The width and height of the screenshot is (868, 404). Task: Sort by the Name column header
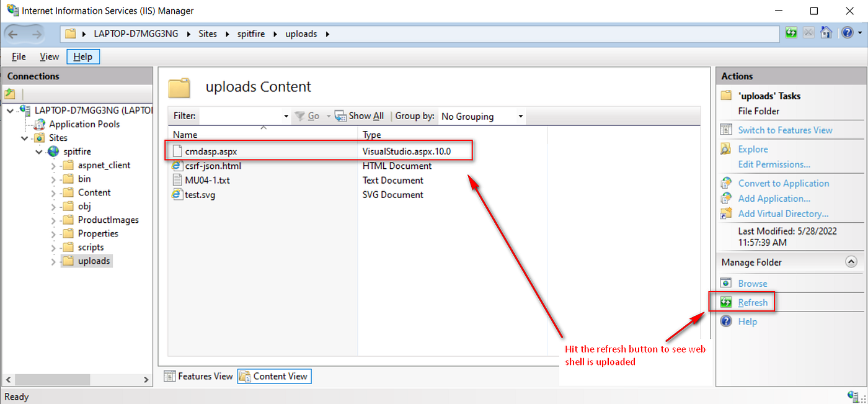(x=263, y=135)
